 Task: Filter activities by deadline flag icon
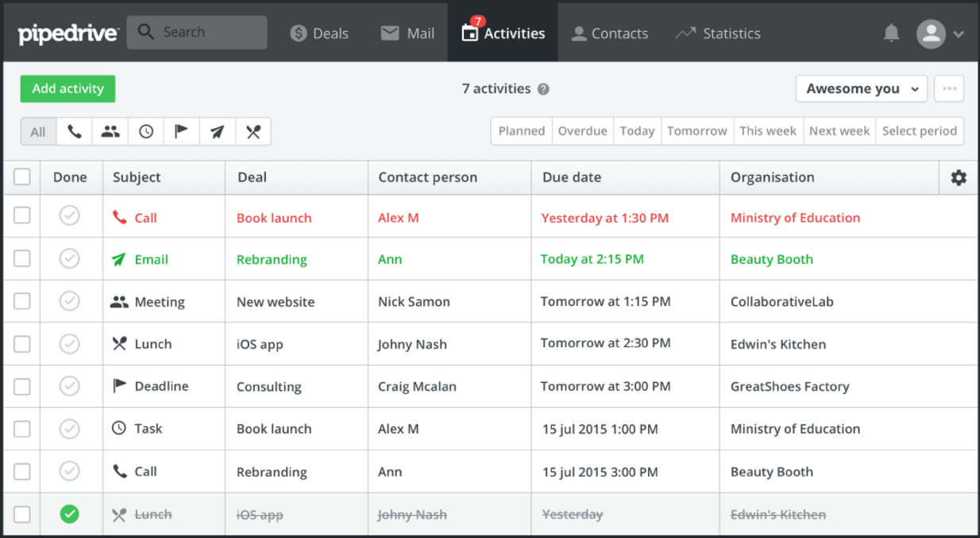click(x=182, y=132)
